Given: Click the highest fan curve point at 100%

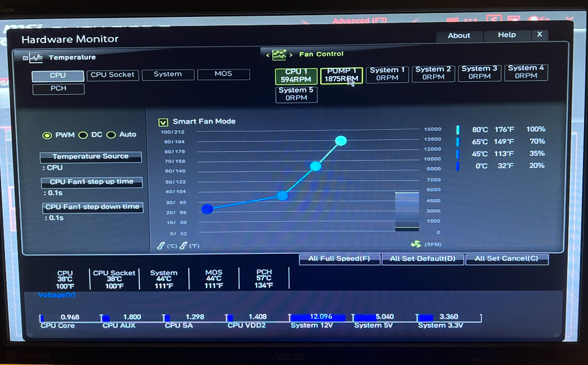Looking at the screenshot, I should tap(341, 140).
